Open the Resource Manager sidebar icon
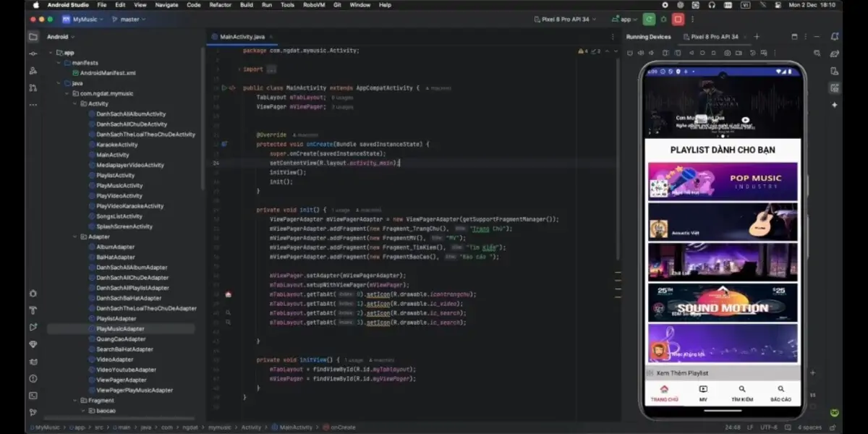Viewport: 868px width, 434px height. click(33, 71)
